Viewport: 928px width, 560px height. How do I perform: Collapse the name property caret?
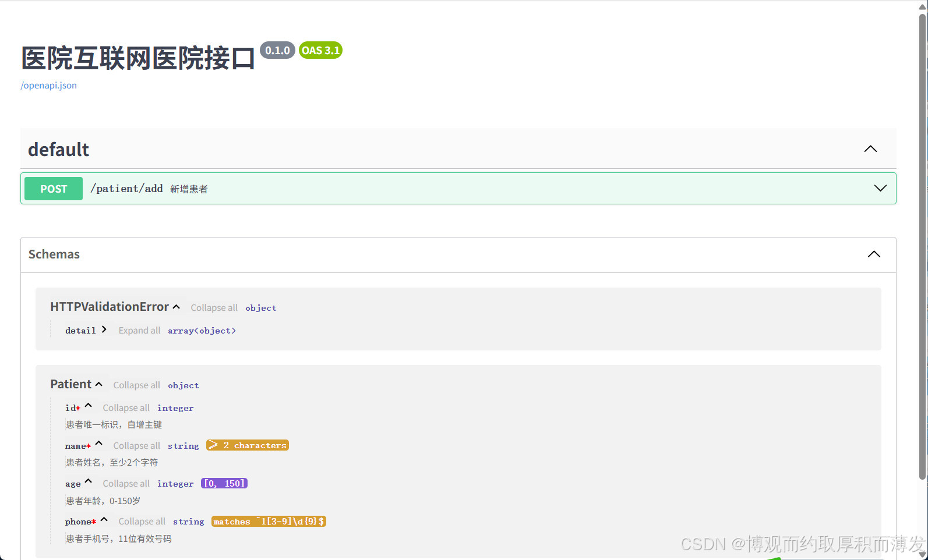pyautogui.click(x=99, y=444)
